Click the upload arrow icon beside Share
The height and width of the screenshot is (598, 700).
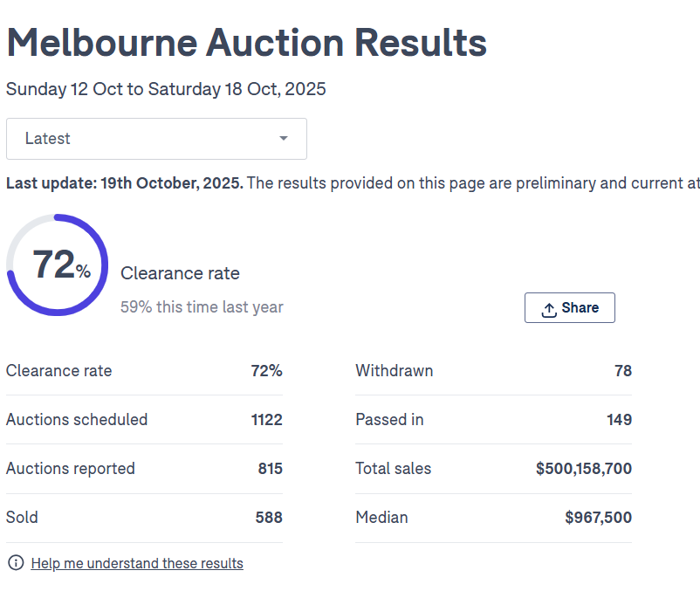pyautogui.click(x=549, y=309)
